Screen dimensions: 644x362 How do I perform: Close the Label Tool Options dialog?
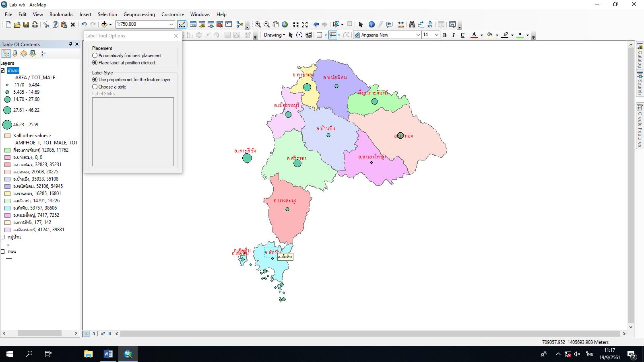[176, 36]
